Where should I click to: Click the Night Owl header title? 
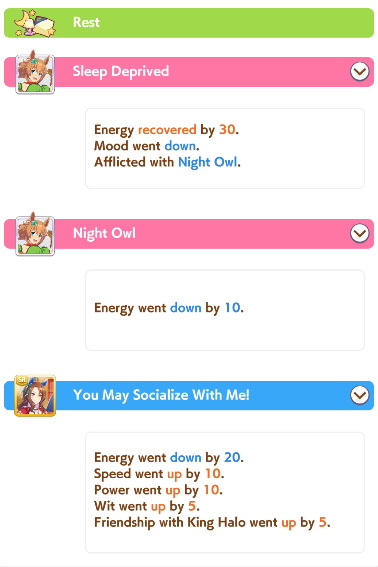click(x=105, y=233)
